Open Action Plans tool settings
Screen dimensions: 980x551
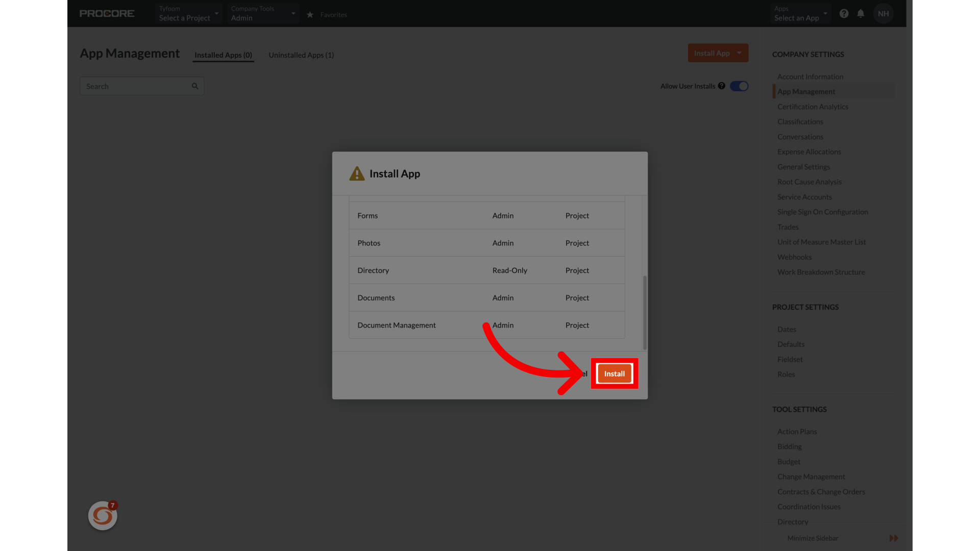(797, 432)
